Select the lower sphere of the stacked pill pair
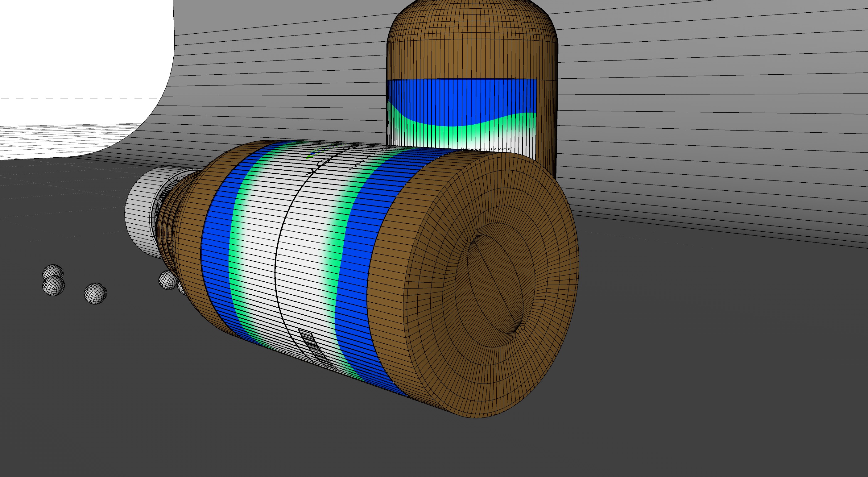Viewport: 868px width, 477px height. 53,286
